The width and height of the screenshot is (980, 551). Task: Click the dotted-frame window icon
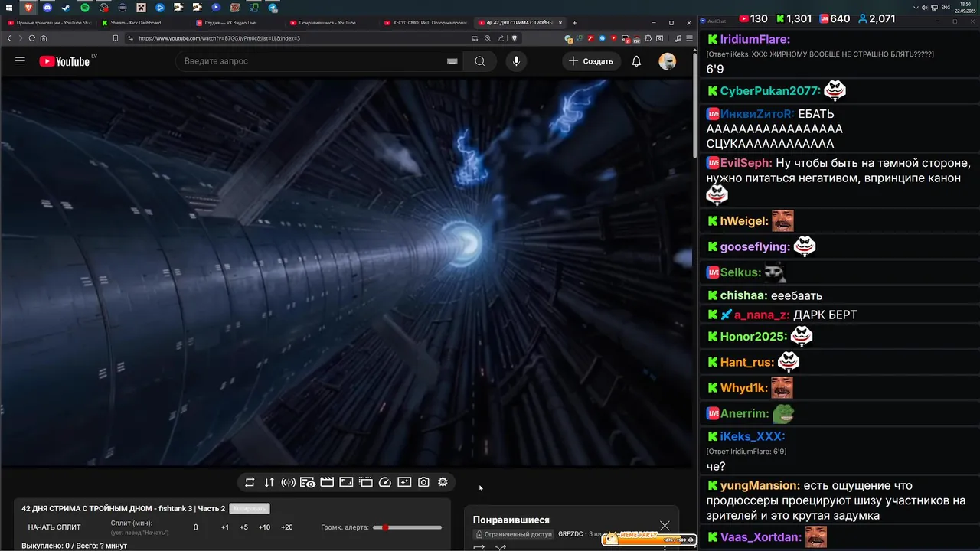366,482
